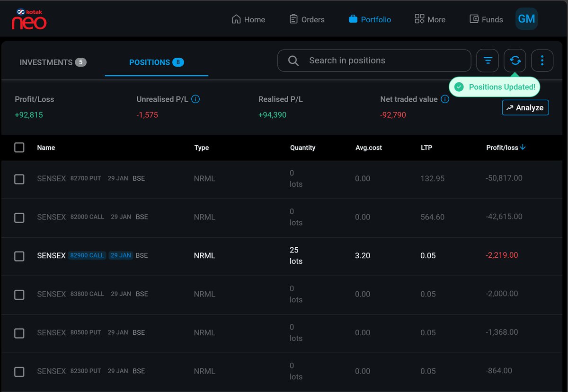Open the positions filter icon
The height and width of the screenshot is (392, 568).
488,61
